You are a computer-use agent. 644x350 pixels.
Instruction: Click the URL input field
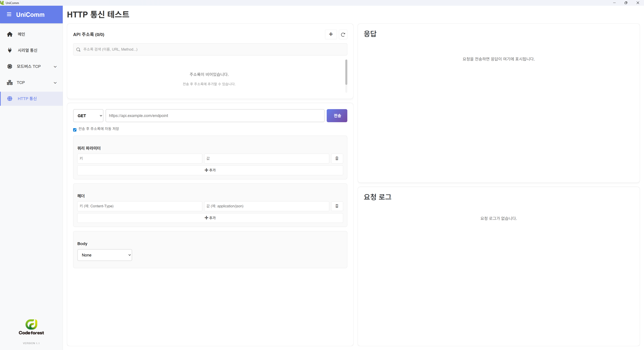click(215, 116)
